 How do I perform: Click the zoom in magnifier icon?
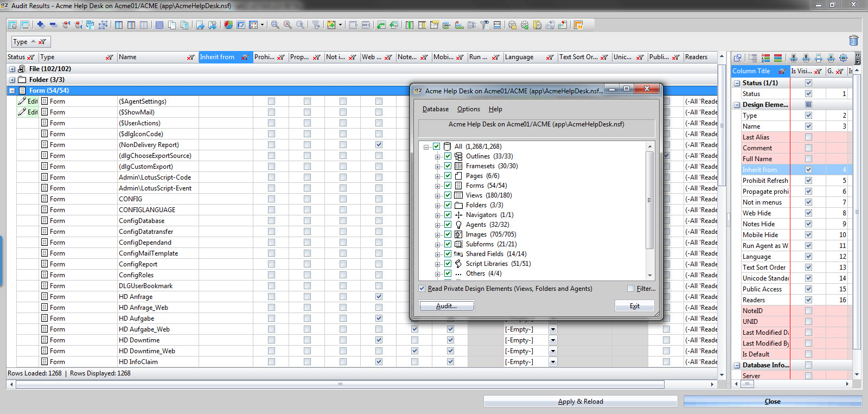tap(275, 25)
